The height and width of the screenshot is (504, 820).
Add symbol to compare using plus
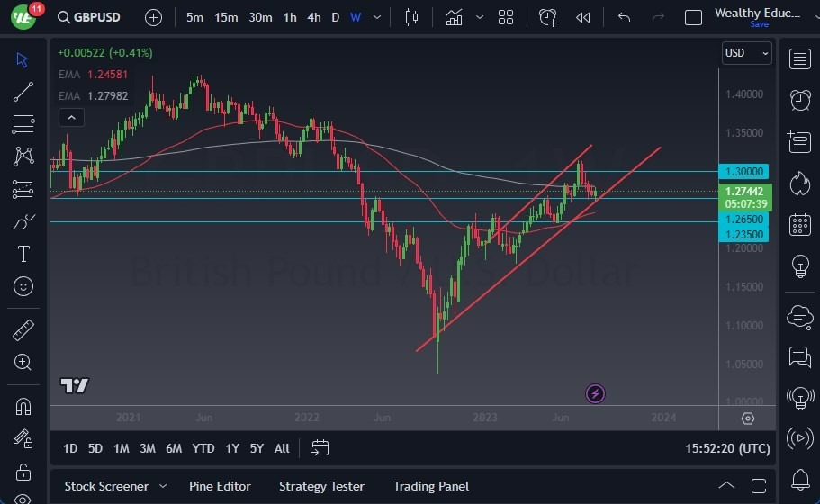pyautogui.click(x=153, y=18)
